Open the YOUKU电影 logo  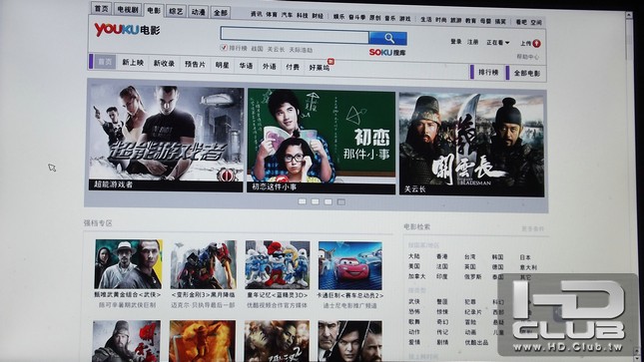128,30
